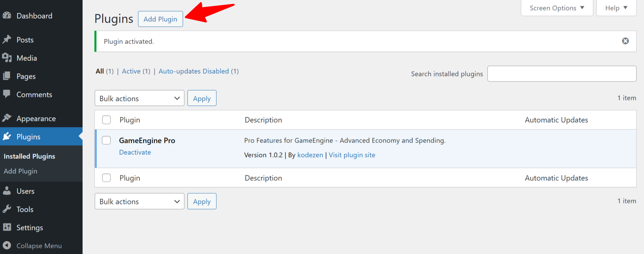Expand the Help panel
The image size is (644, 254).
[x=616, y=8]
